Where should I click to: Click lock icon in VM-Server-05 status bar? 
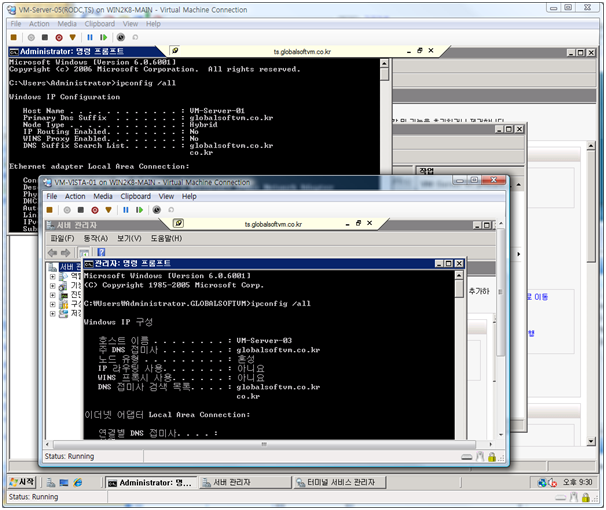click(586, 497)
